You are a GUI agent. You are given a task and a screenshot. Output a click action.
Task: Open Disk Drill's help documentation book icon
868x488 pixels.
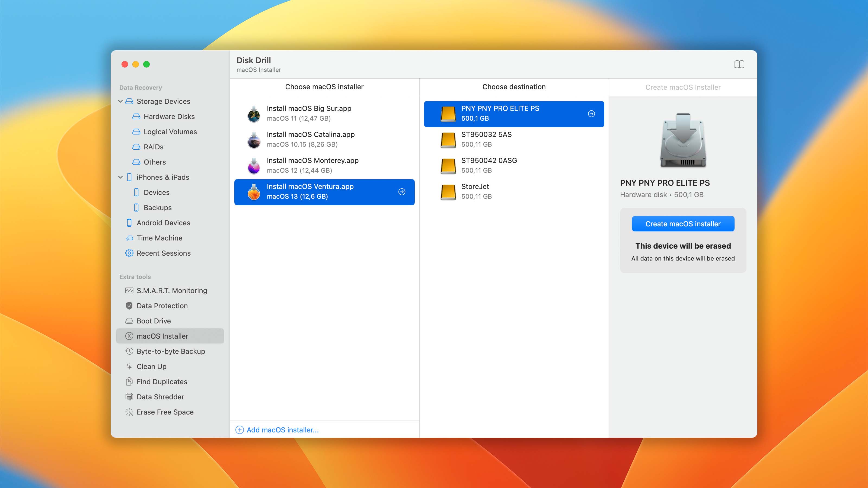739,64
